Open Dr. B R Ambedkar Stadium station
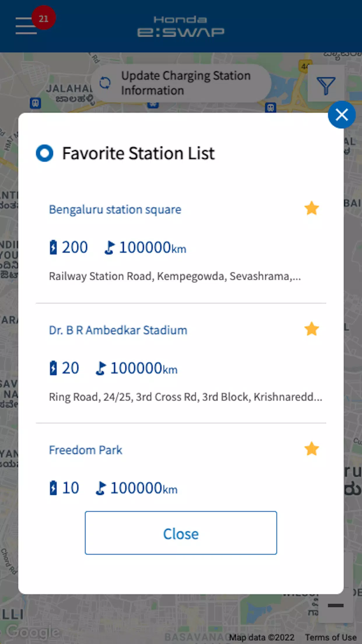 118,330
